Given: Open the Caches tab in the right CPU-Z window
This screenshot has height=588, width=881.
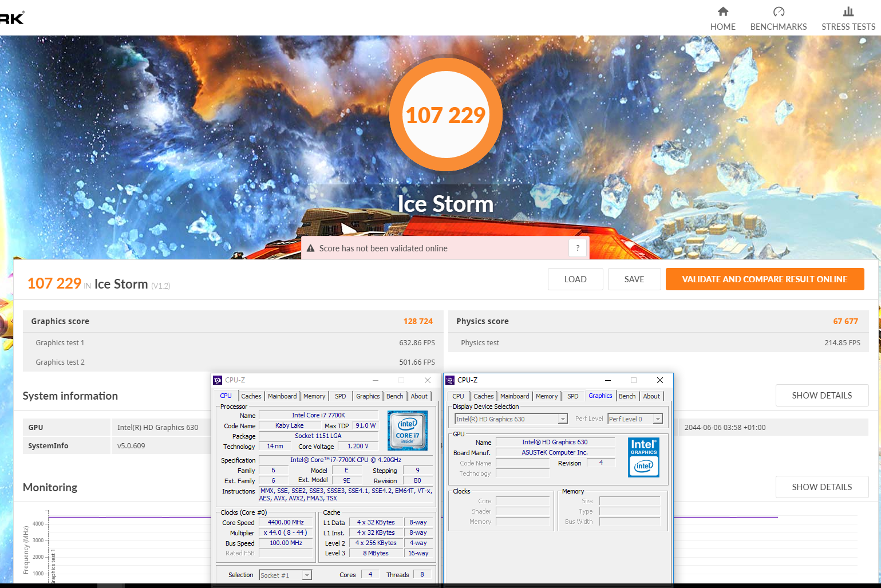Looking at the screenshot, I should point(483,396).
